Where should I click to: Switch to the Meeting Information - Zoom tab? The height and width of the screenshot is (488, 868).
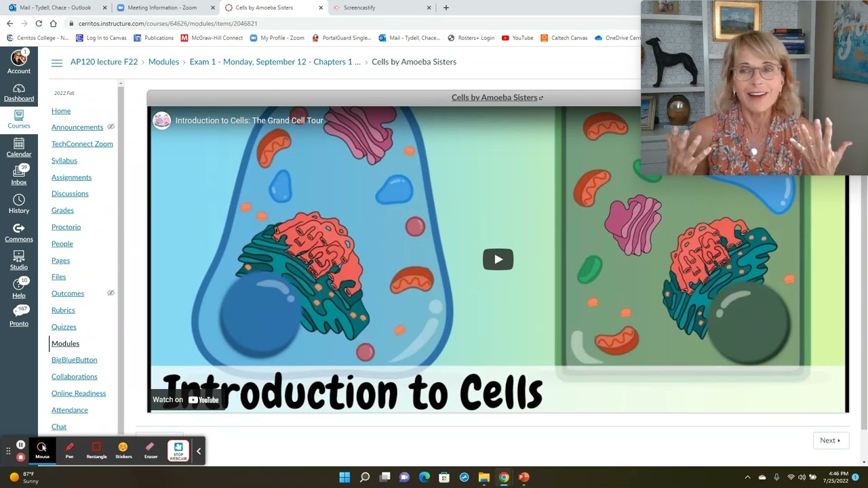point(163,7)
